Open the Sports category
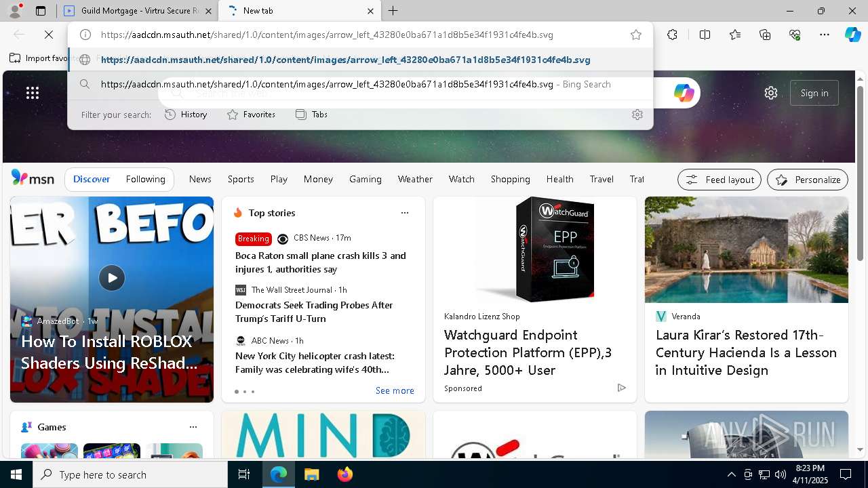Image resolution: width=868 pixels, height=488 pixels. click(x=241, y=179)
